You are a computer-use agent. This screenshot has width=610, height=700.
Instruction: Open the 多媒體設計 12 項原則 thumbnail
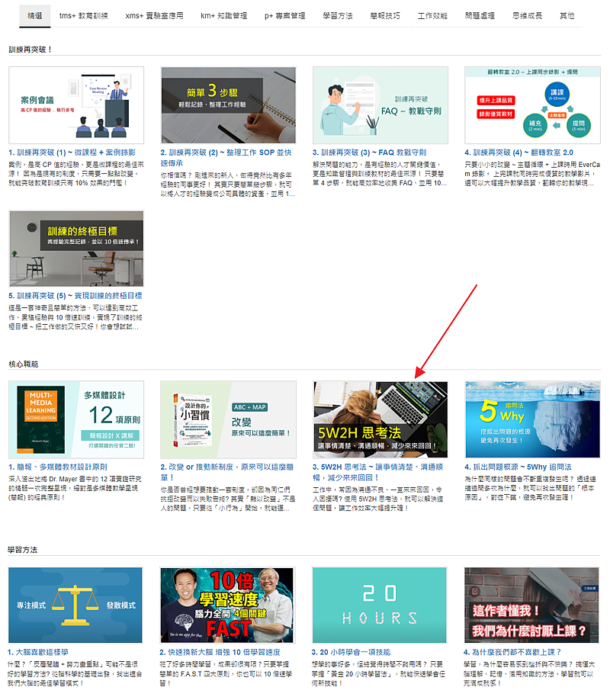[75, 419]
